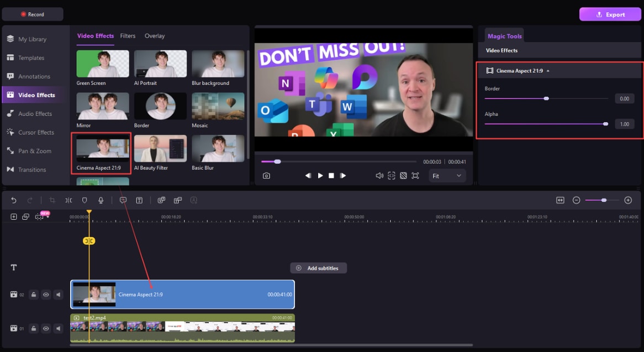Take a snapshot with the camera icon
644x352 pixels.
(267, 175)
